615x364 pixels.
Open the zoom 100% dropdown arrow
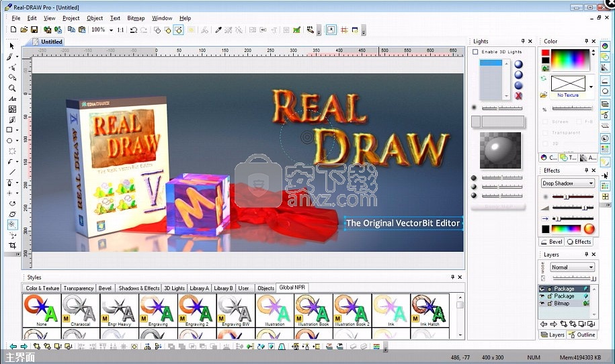point(111,30)
